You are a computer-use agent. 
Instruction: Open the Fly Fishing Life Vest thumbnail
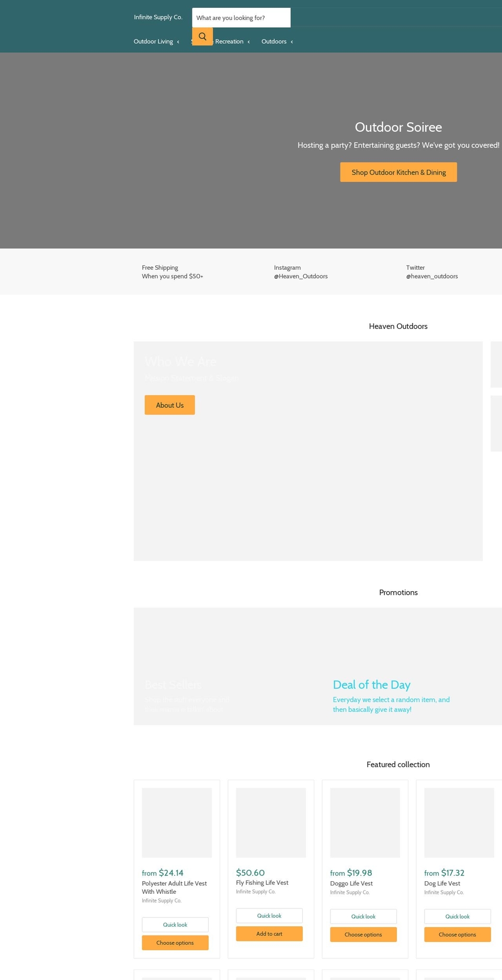point(271,823)
